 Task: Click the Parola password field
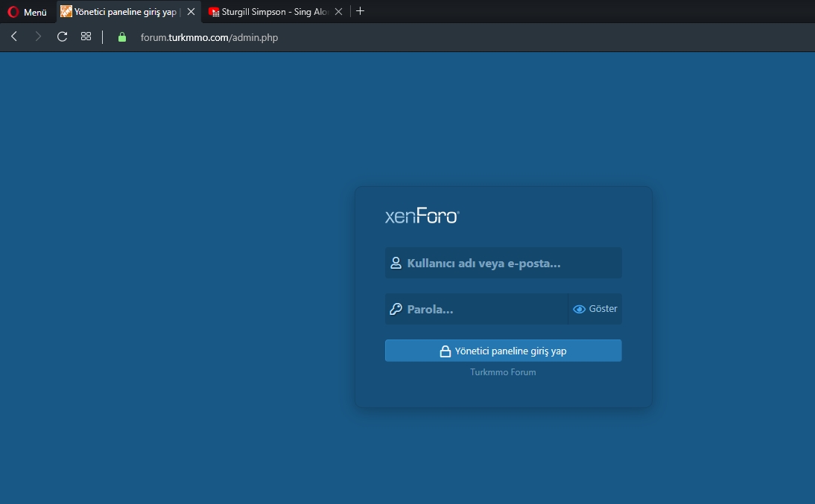point(476,309)
